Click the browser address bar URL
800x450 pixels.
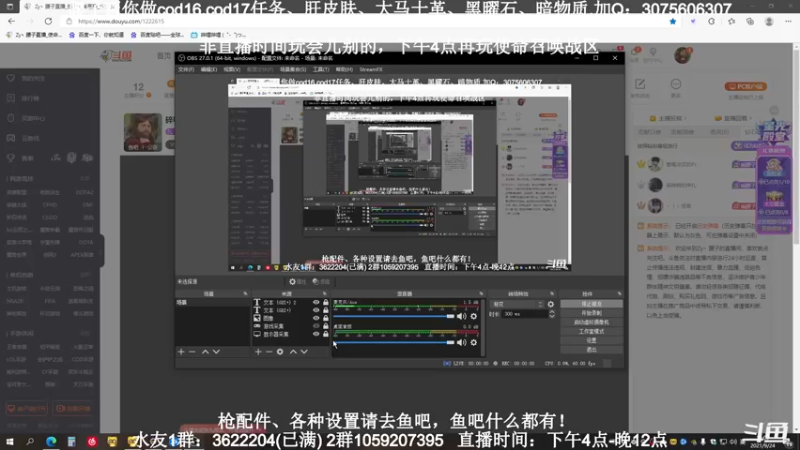click(121, 21)
